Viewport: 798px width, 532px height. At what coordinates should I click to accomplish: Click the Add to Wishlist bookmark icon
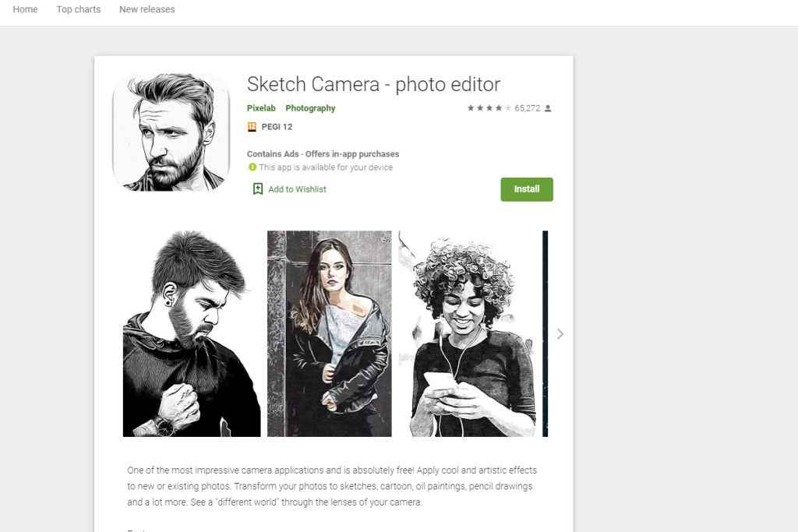tap(258, 189)
